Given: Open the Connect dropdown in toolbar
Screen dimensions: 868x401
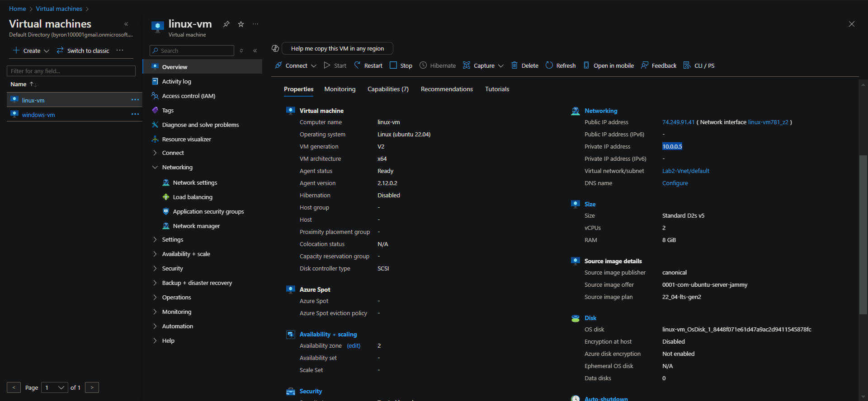Looking at the screenshot, I should 296,65.
